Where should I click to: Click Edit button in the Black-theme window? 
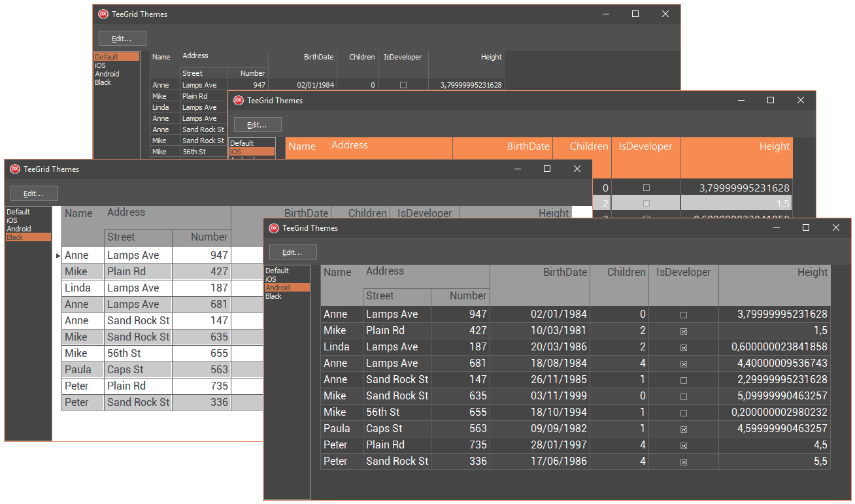[34, 193]
